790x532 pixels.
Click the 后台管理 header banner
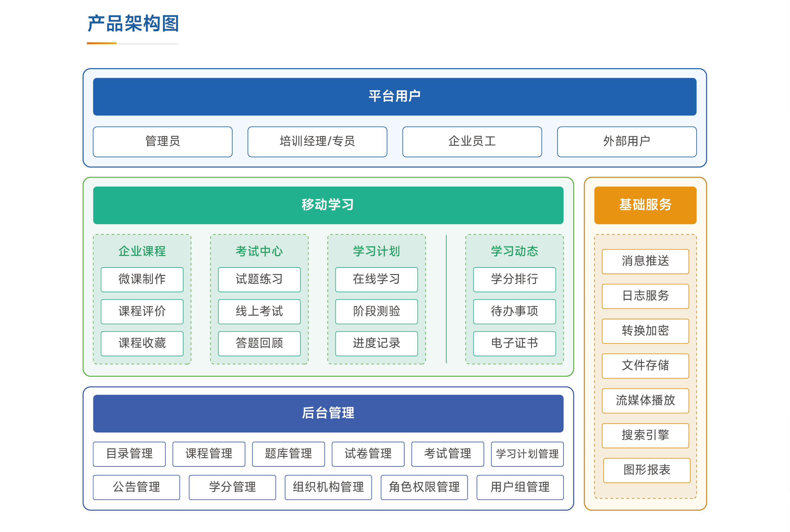[328, 413]
